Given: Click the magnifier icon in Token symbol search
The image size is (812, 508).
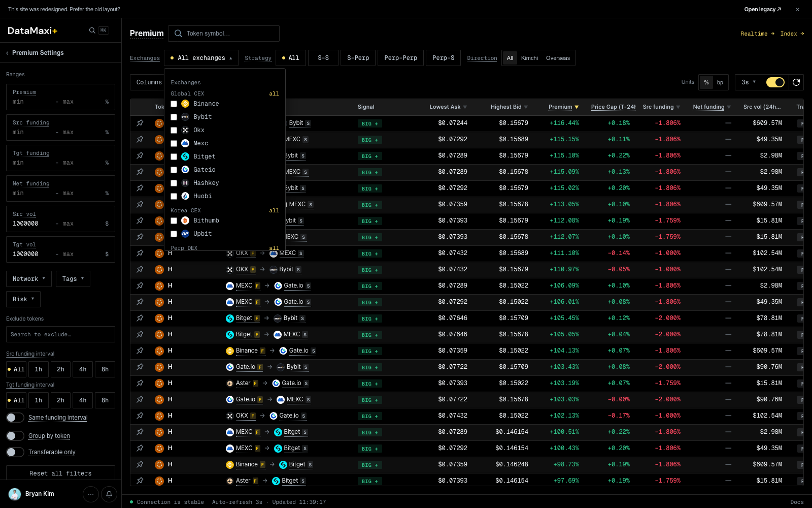Looking at the screenshot, I should (178, 34).
